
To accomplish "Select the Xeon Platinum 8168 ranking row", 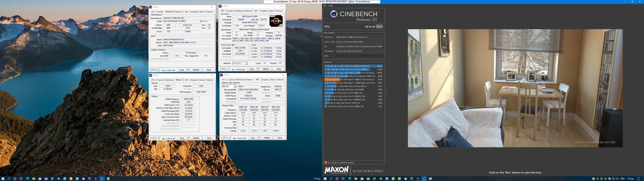I will [354, 66].
